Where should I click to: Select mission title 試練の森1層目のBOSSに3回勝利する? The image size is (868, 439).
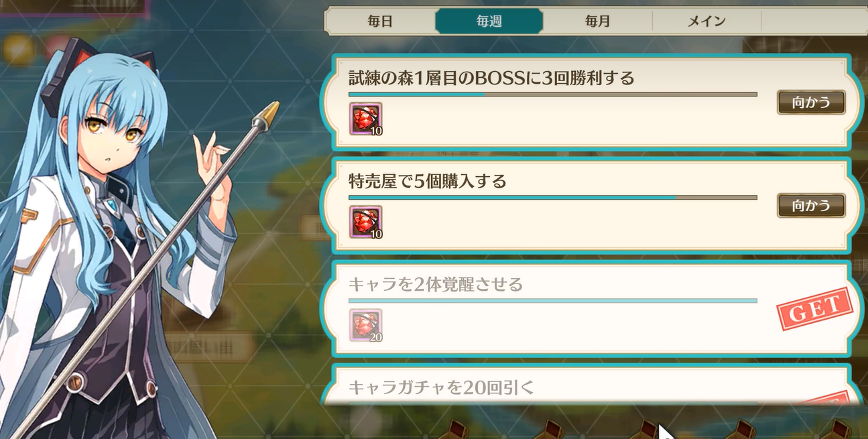click(491, 78)
